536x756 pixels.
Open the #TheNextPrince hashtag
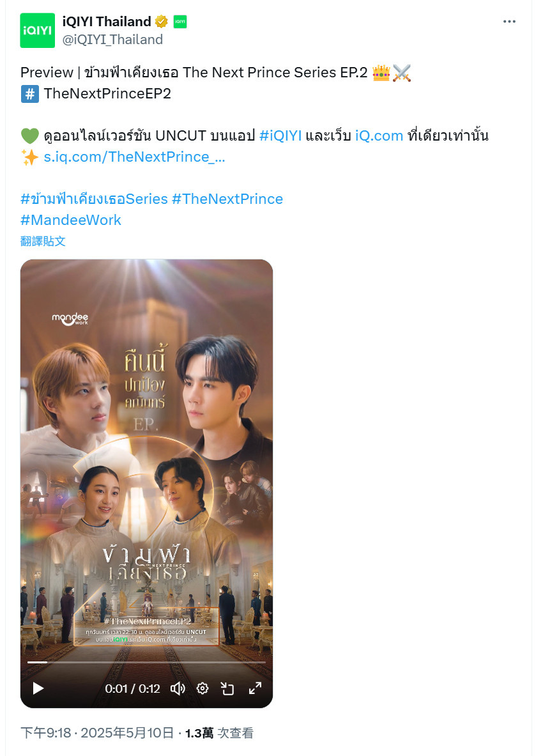coord(227,199)
